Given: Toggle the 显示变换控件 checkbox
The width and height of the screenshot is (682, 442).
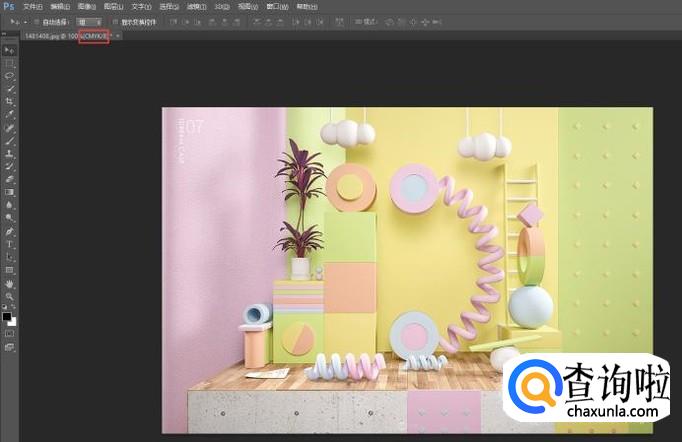Looking at the screenshot, I should pos(114,21).
